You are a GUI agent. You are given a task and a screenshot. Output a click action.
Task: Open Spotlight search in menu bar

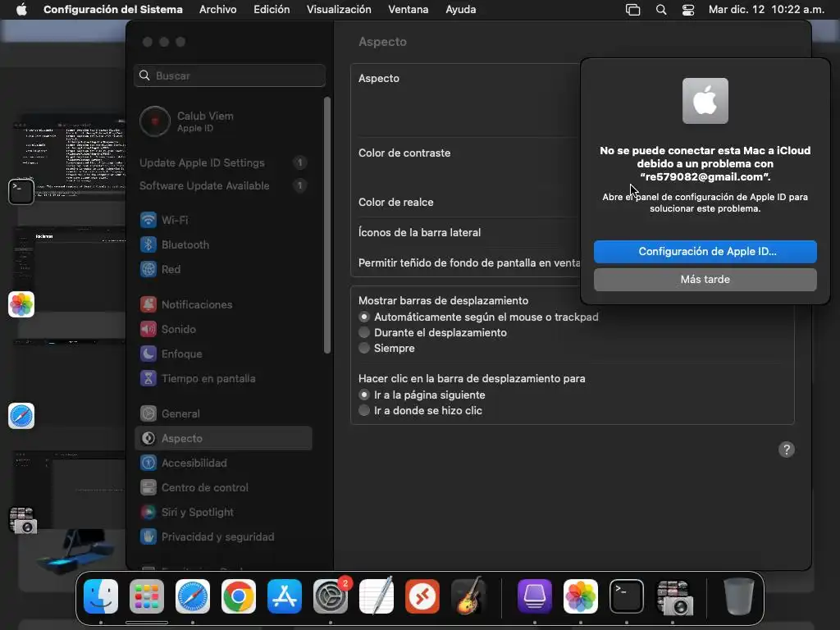click(661, 10)
